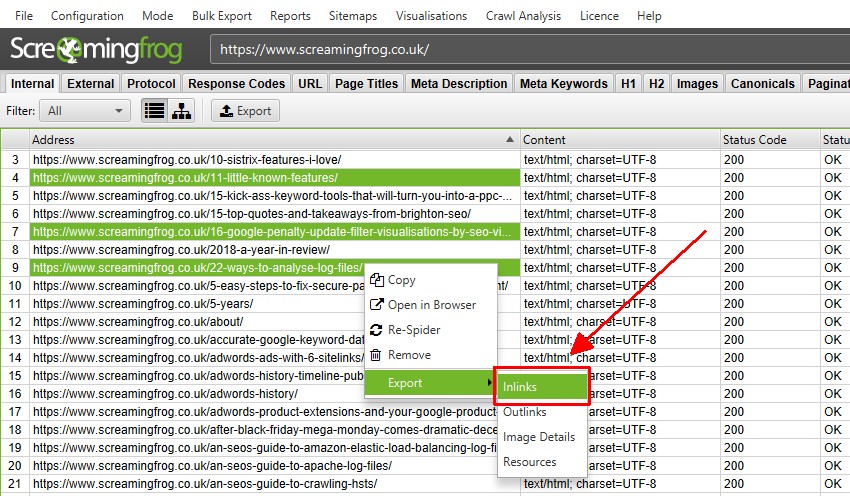Select the H2 tab
The width and height of the screenshot is (850, 496).
(656, 83)
